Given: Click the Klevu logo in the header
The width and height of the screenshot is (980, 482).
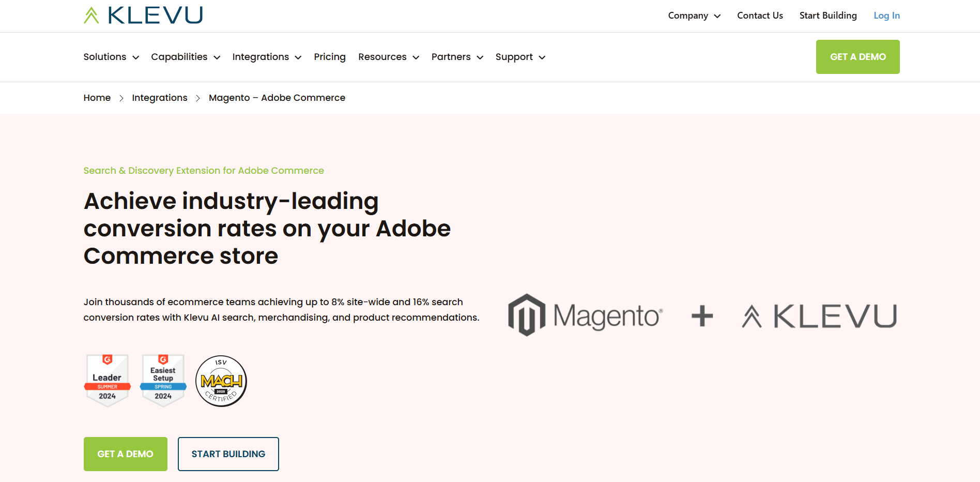Looking at the screenshot, I should [x=143, y=16].
